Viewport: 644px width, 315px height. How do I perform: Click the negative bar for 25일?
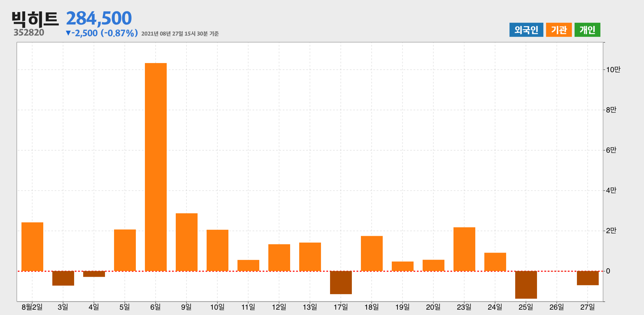pyautogui.click(x=526, y=285)
